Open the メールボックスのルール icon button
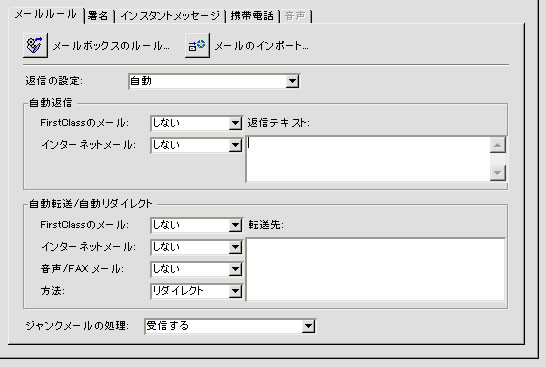546x367 pixels. click(36, 45)
